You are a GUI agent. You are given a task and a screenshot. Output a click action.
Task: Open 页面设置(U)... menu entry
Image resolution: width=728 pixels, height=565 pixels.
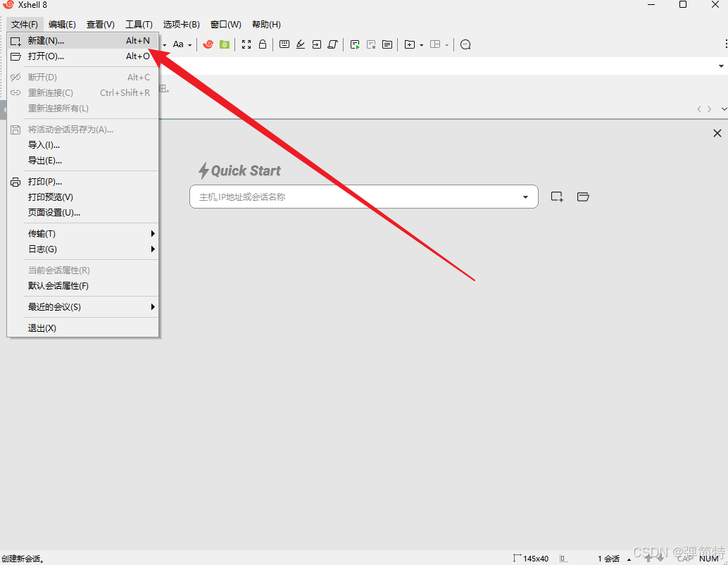click(82, 212)
